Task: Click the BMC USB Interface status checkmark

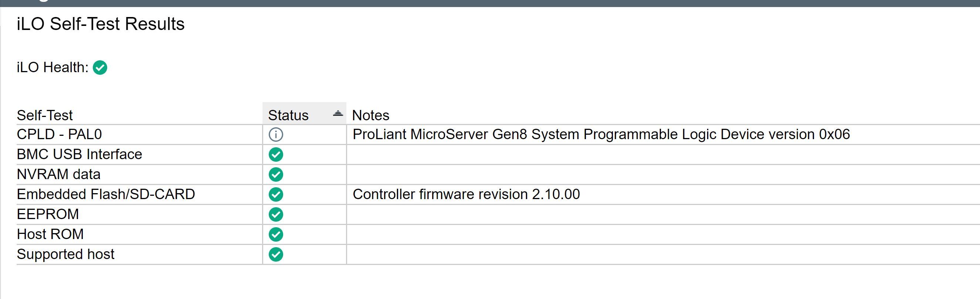Action: point(276,154)
